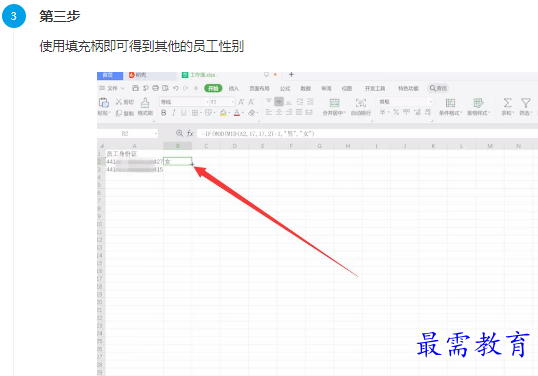The height and width of the screenshot is (376, 538).
Task: Open the Borders dropdown arrow
Action: (x=201, y=113)
